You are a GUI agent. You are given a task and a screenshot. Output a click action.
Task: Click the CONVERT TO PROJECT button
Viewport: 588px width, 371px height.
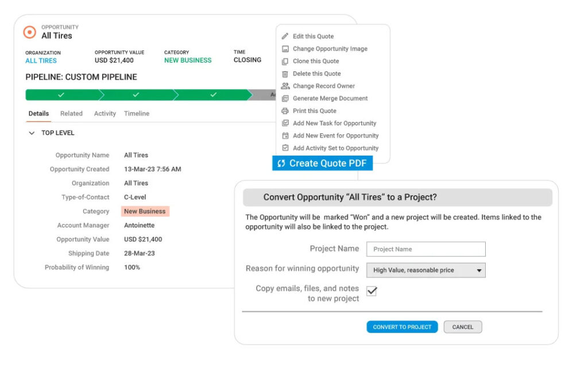click(x=402, y=326)
